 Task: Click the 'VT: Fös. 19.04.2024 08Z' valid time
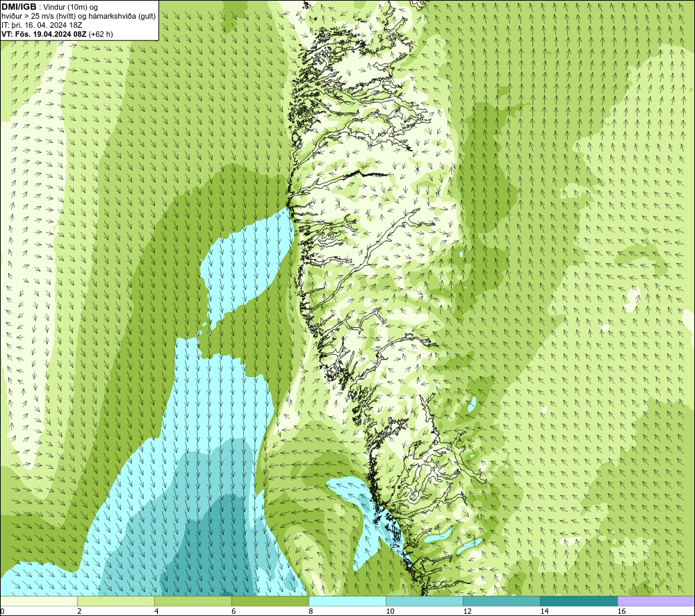pyautogui.click(x=44, y=34)
